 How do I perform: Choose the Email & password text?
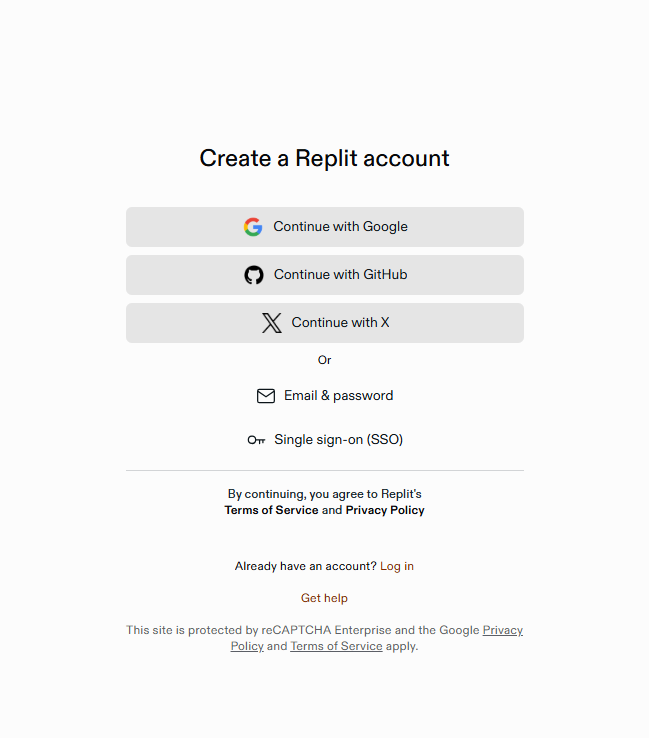click(338, 396)
